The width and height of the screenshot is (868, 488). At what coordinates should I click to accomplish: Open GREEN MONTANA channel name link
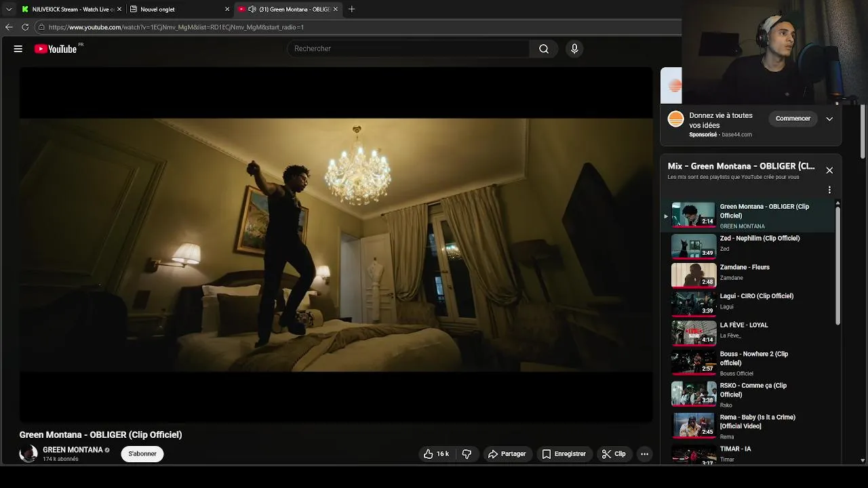point(73,450)
